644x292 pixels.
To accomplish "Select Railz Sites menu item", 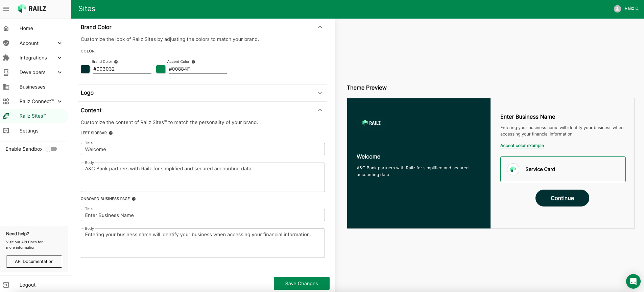I will (34, 116).
